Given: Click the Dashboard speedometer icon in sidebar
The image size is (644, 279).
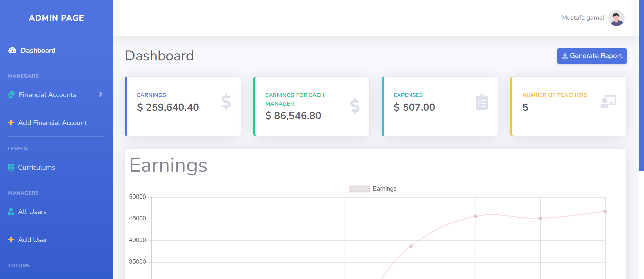Looking at the screenshot, I should click(12, 50).
